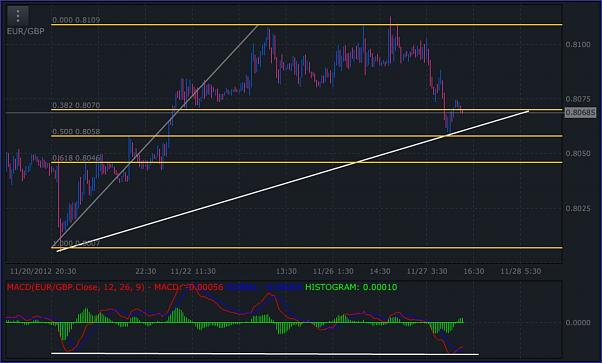Select the 0.500 0.8058 Fibonacci level label
Image resolution: width=602 pixels, height=363 pixels.
(76, 131)
